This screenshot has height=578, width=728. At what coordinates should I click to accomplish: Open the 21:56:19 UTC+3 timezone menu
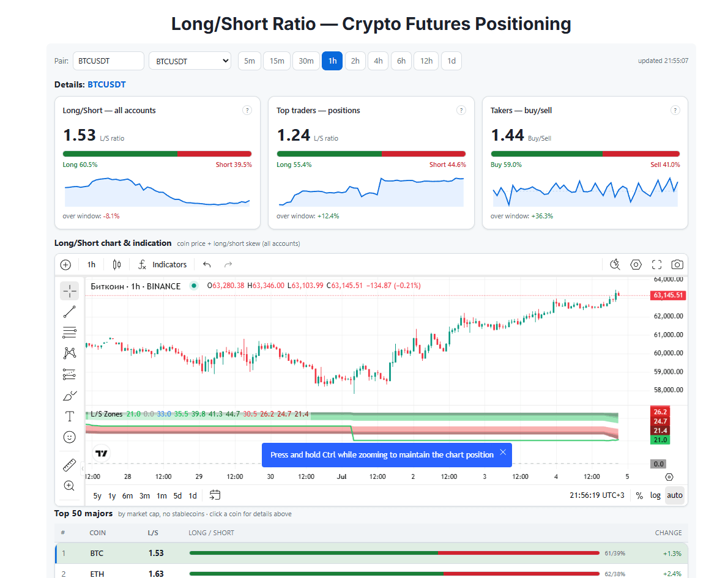click(x=597, y=495)
